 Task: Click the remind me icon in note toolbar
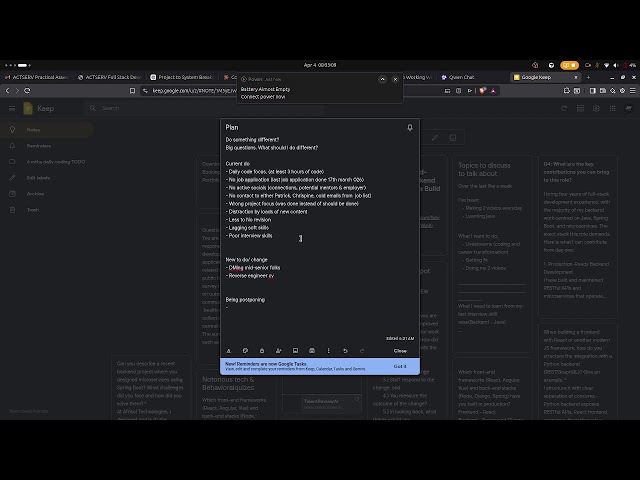262,351
